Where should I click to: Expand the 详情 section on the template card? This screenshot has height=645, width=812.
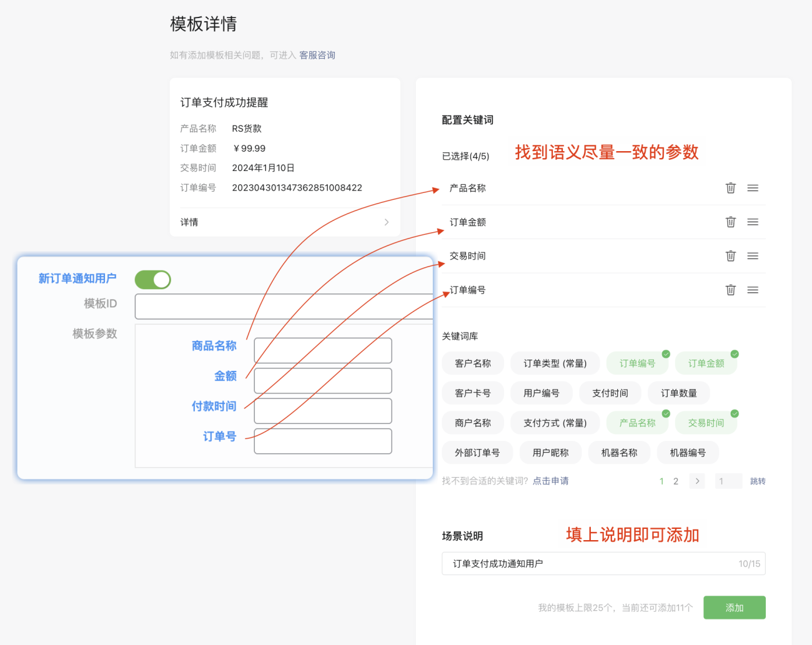[285, 222]
